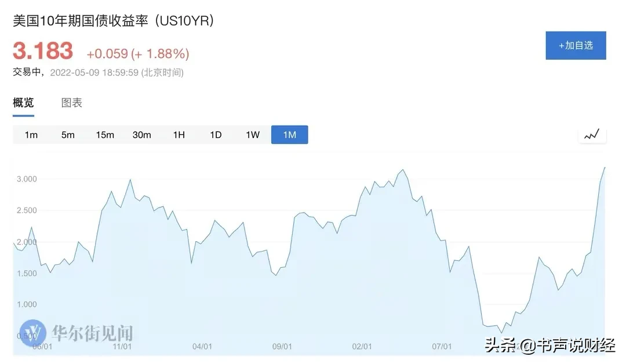Click the 3.183 current yield value

tap(43, 51)
